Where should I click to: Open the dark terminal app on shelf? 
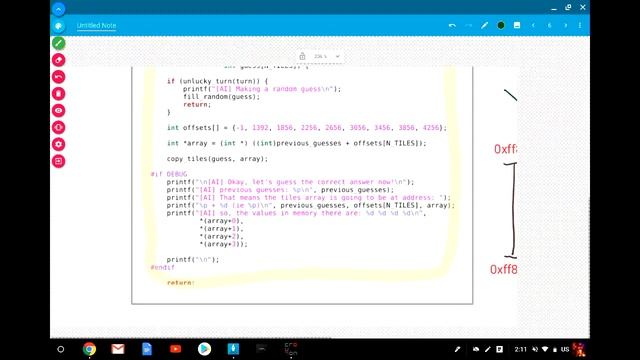262,349
